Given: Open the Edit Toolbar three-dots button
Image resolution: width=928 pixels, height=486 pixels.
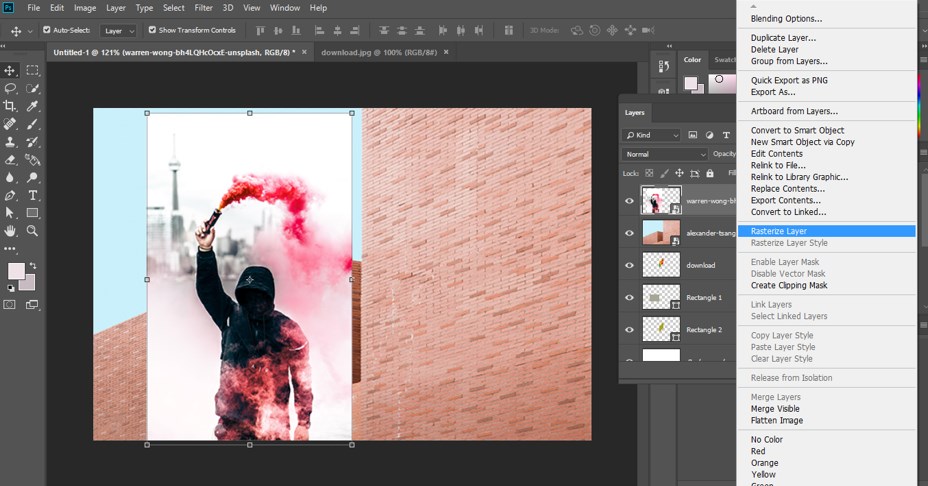Looking at the screenshot, I should click(x=10, y=249).
